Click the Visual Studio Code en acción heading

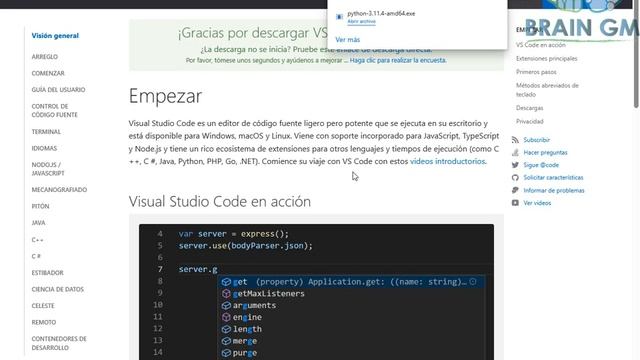point(220,201)
